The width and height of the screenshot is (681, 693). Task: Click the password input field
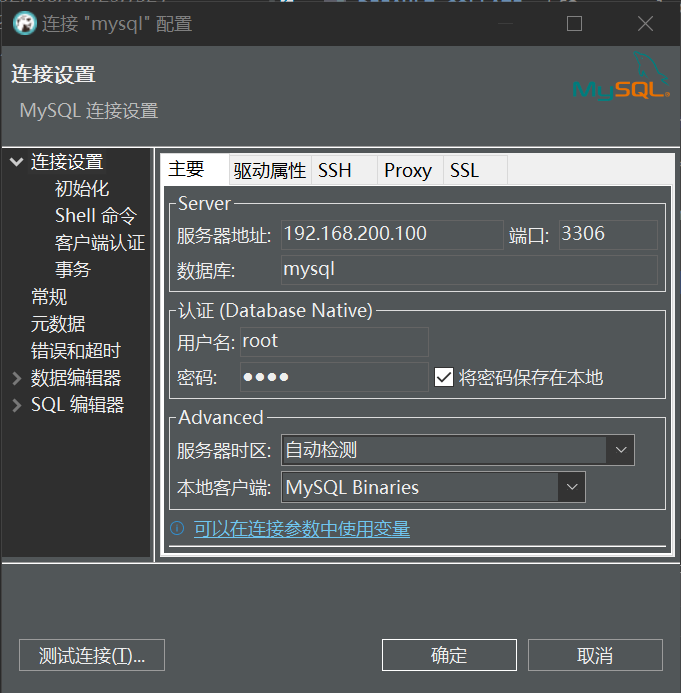[334, 377]
